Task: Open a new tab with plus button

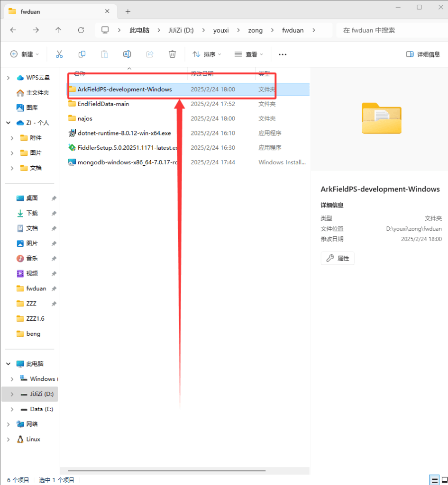Action: pos(128,11)
